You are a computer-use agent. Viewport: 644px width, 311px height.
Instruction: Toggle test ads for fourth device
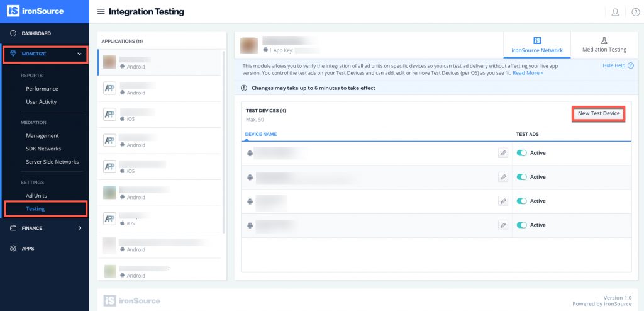521,225
